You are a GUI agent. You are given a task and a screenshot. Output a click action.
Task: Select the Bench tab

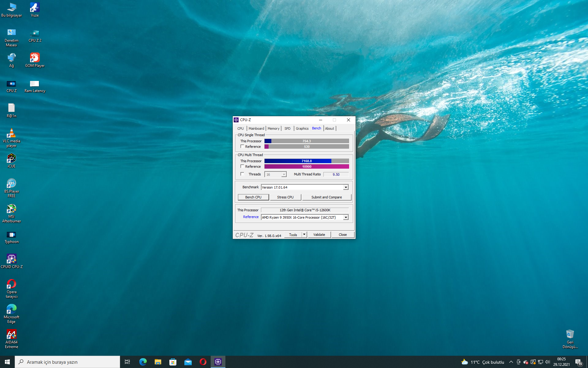coord(316,128)
